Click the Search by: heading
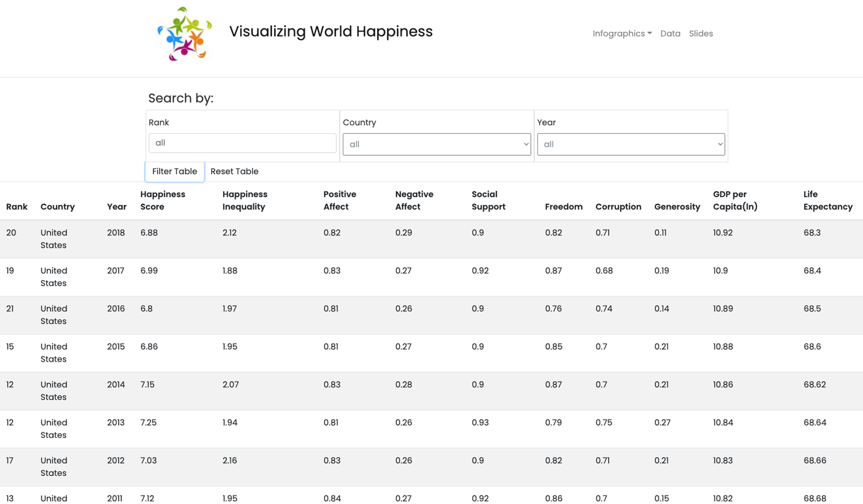The image size is (863, 504). coord(180,98)
